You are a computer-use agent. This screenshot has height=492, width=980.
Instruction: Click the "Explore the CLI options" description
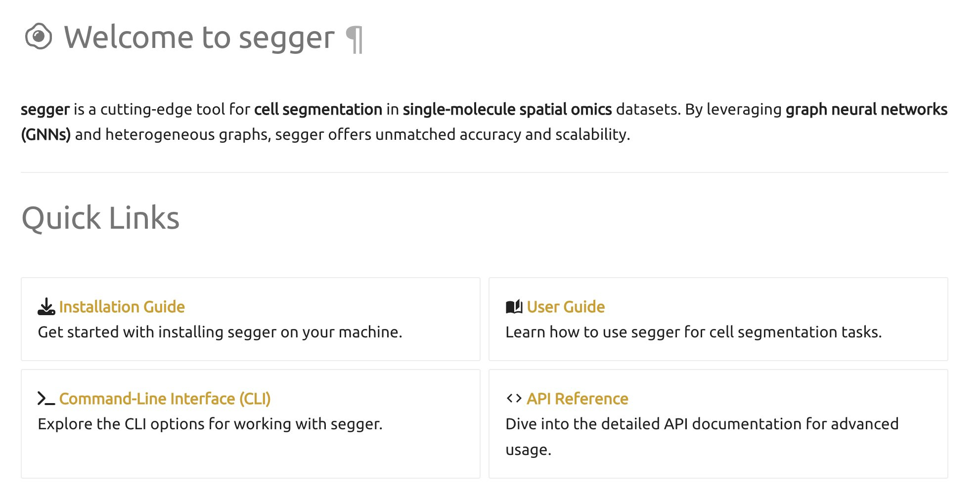210,424
